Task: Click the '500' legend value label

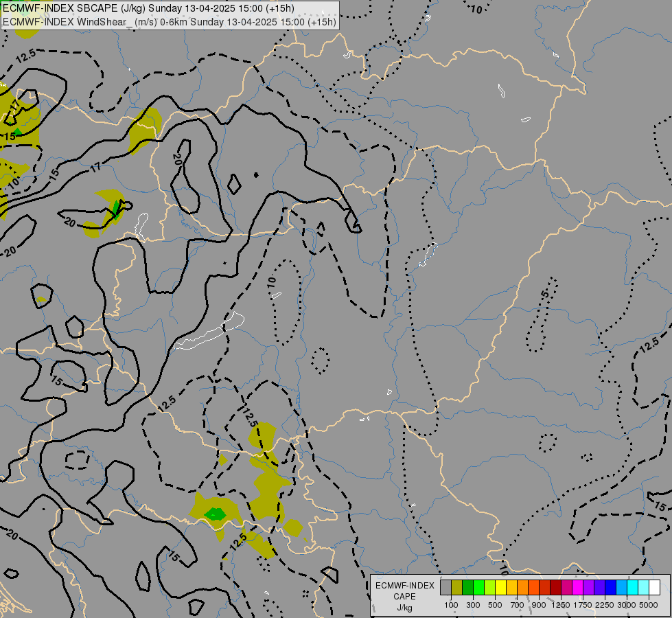Action: point(495,605)
